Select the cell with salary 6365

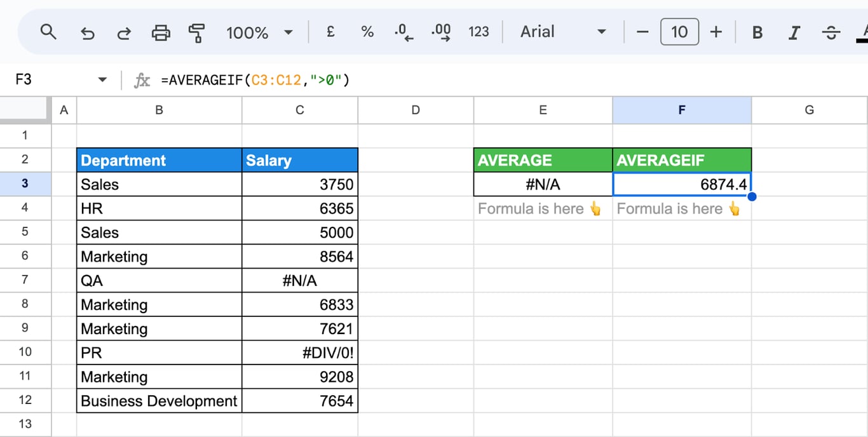point(300,208)
